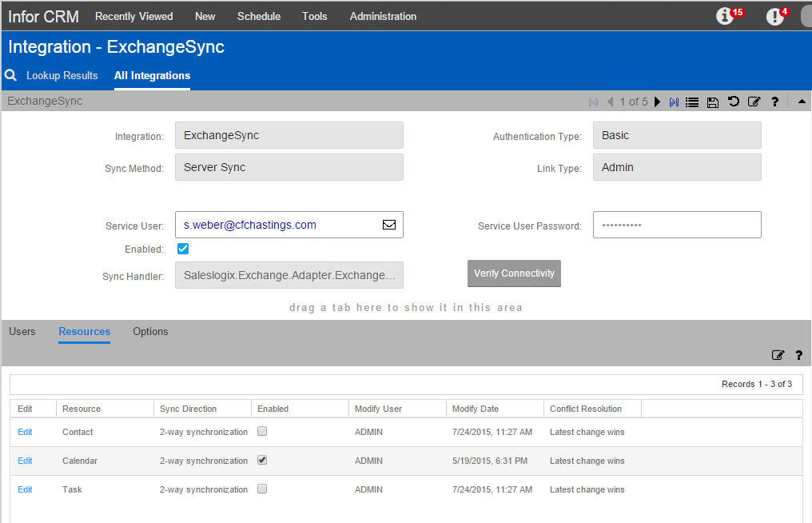Go to the next record
812x523 pixels.
(x=657, y=102)
